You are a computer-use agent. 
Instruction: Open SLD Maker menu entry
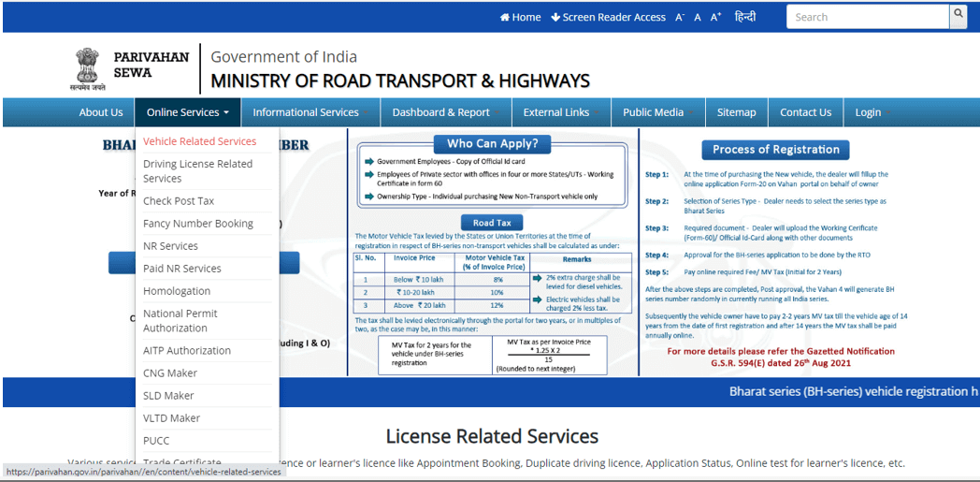point(168,396)
